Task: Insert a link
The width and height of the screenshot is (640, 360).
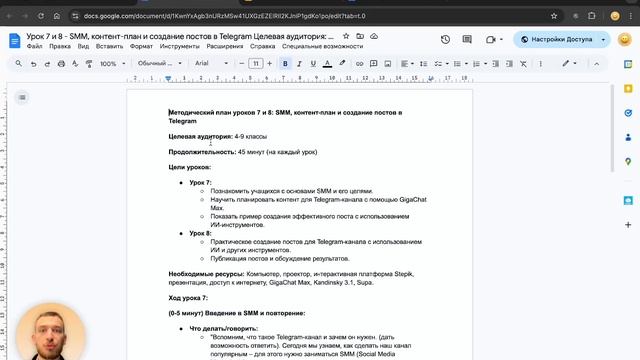Action: tap(359, 64)
